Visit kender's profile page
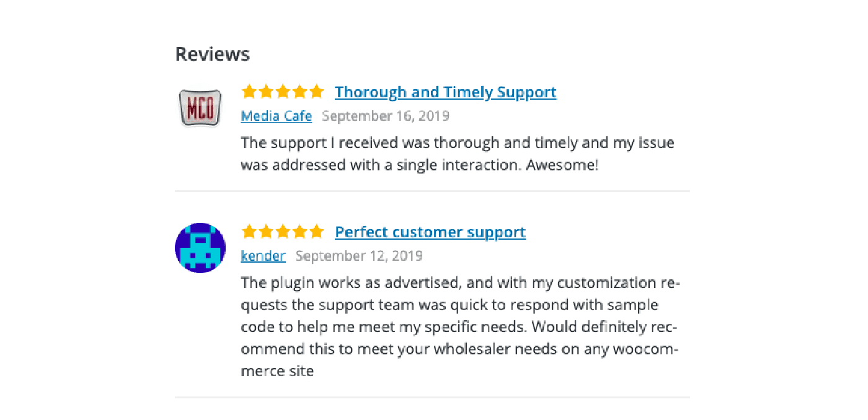The image size is (868, 420). point(263,256)
